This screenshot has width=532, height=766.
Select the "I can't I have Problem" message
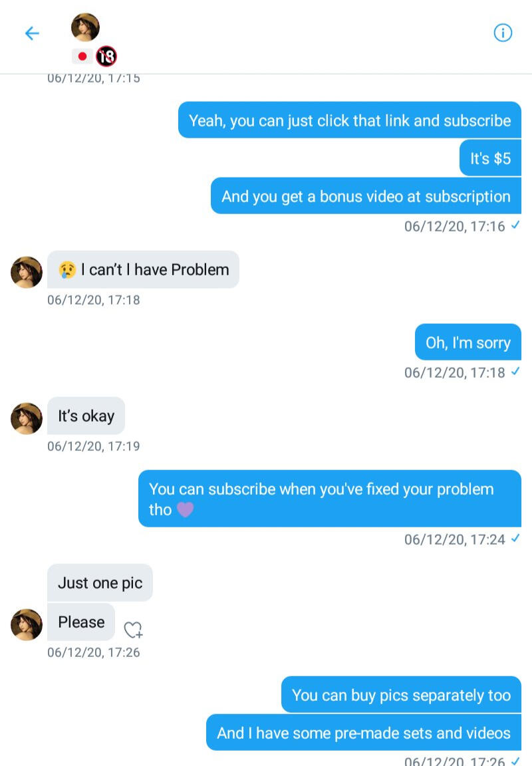143,269
